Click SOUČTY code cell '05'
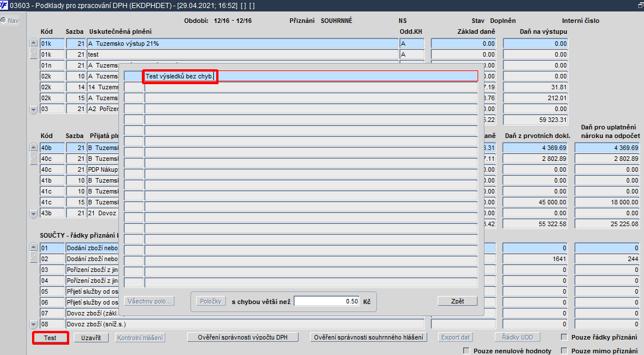644x355 pixels. tap(52, 291)
